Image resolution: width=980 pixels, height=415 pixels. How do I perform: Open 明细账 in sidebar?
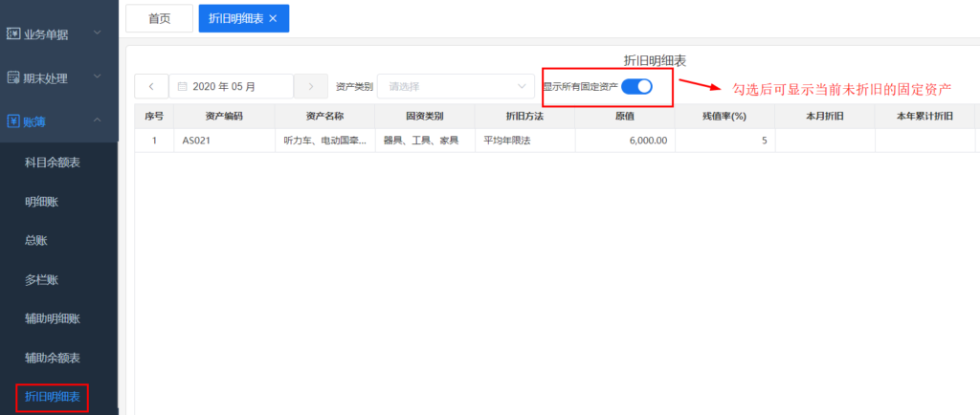pyautogui.click(x=42, y=202)
